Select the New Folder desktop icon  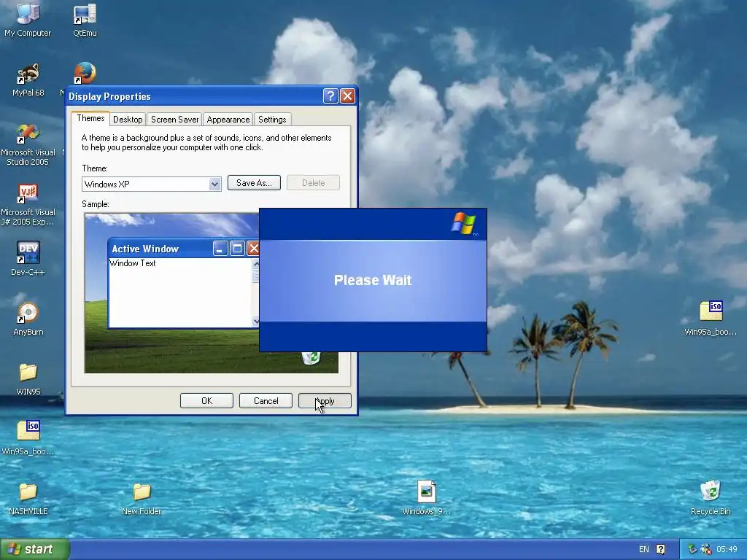click(x=142, y=498)
